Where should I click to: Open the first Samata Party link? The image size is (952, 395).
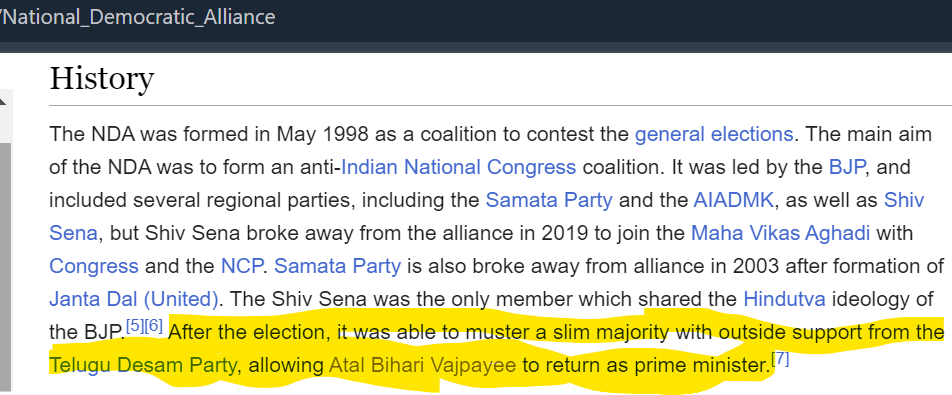point(549,200)
